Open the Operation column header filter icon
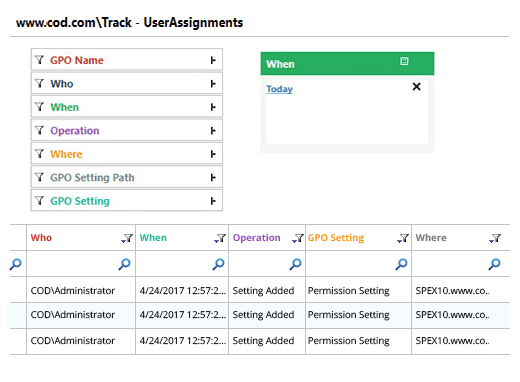The height and width of the screenshot is (382, 520). tap(298, 238)
